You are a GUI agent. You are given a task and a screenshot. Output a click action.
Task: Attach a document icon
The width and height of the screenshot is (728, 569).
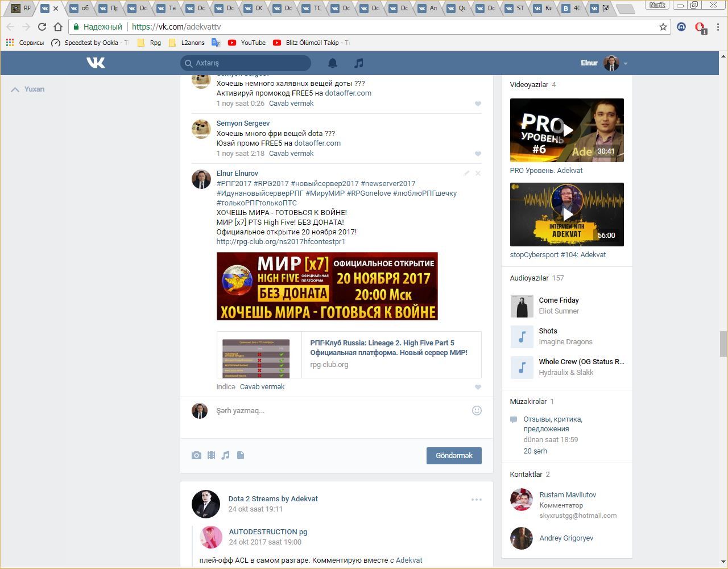[x=241, y=455]
